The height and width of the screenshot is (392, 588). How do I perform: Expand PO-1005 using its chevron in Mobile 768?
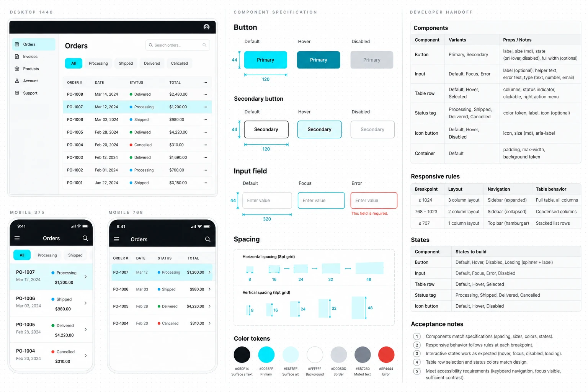[209, 306]
